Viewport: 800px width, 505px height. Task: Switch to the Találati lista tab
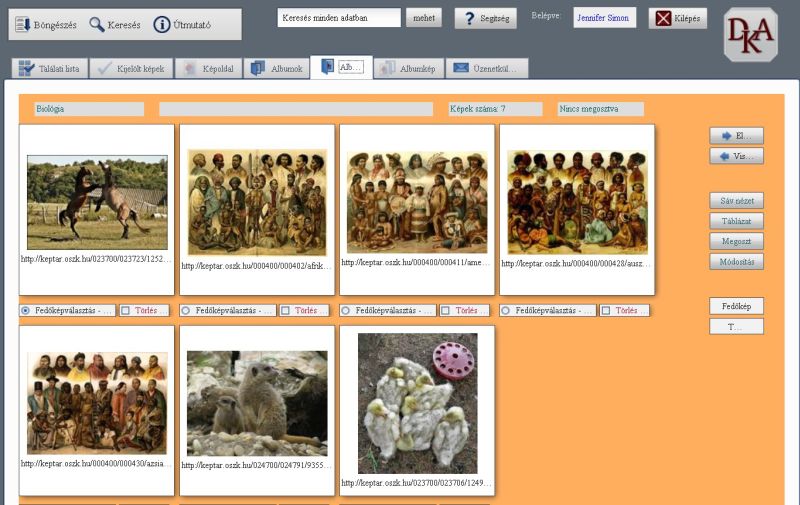49,68
